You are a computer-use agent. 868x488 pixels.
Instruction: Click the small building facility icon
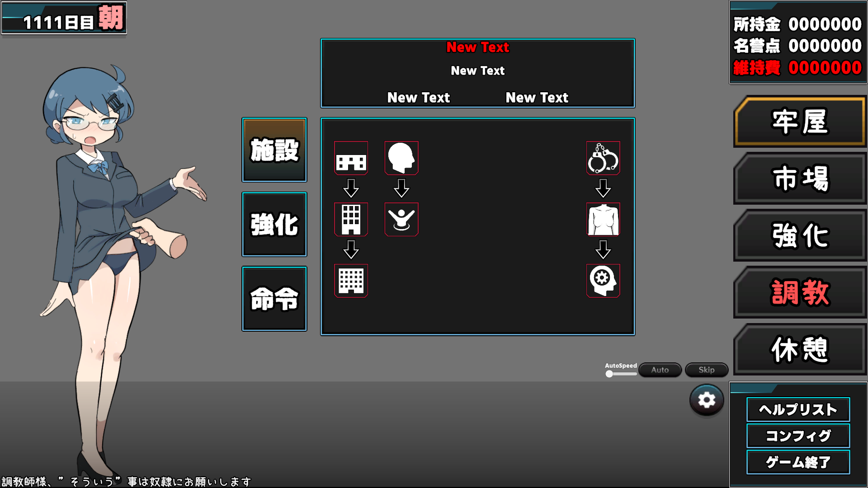point(351,158)
